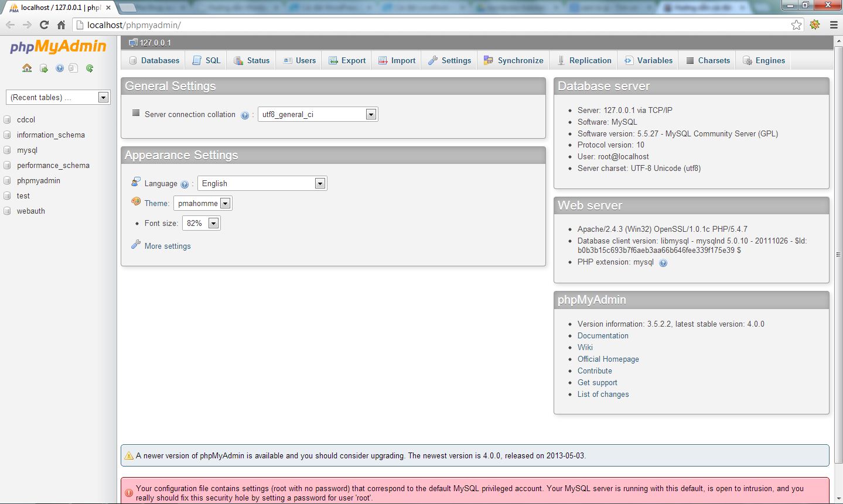
Task: Click the phpMyAdmin logo
Action: pos(58,47)
